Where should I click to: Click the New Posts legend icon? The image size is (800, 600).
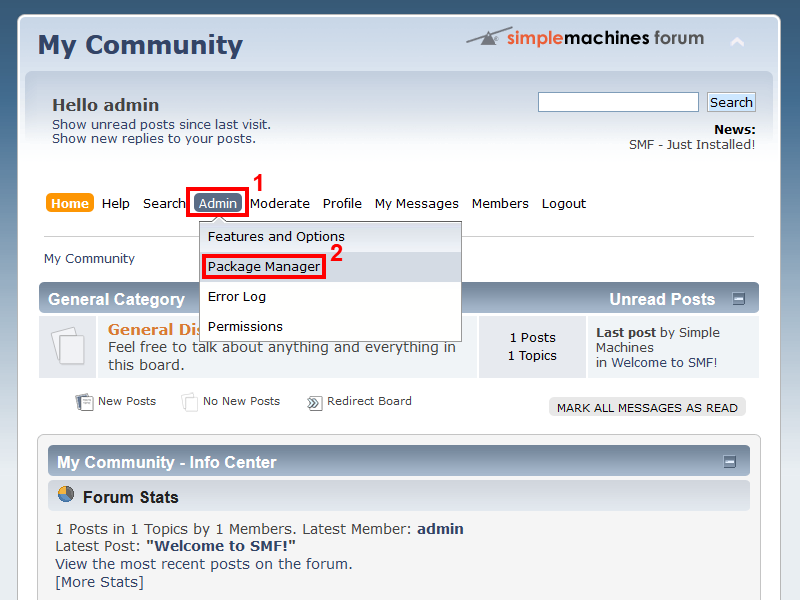(84, 402)
